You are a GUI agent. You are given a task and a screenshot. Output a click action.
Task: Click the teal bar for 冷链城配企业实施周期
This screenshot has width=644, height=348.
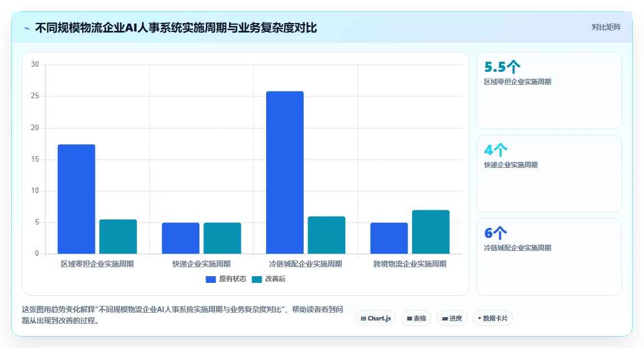[327, 235]
